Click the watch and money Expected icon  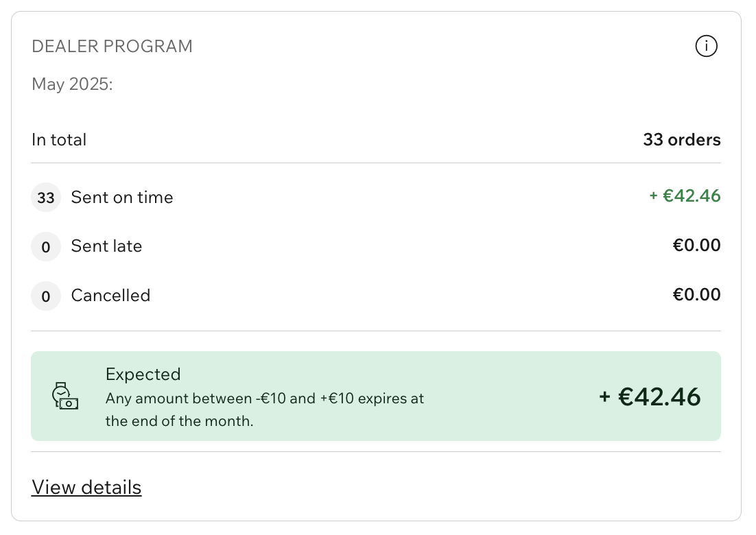pos(65,396)
